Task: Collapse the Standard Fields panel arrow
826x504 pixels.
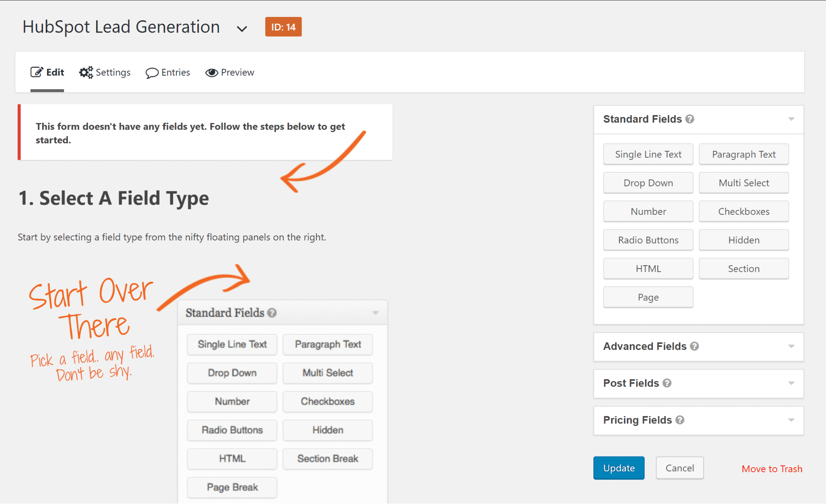Action: pos(791,119)
